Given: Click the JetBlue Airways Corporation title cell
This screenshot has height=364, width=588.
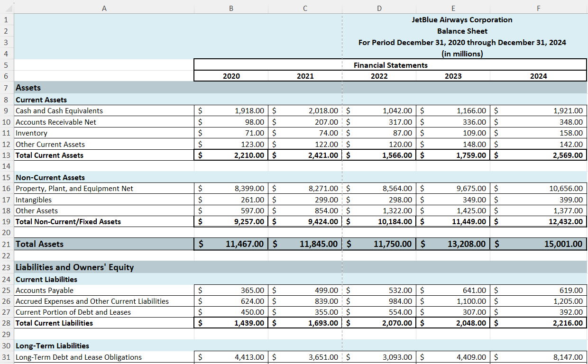Looking at the screenshot, I should click(462, 20).
